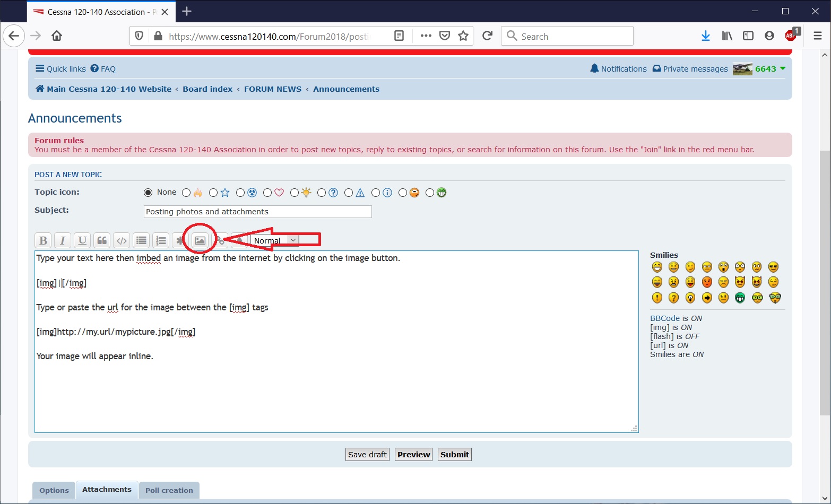
Task: Open Firefox hamburger application menu
Action: point(818,36)
